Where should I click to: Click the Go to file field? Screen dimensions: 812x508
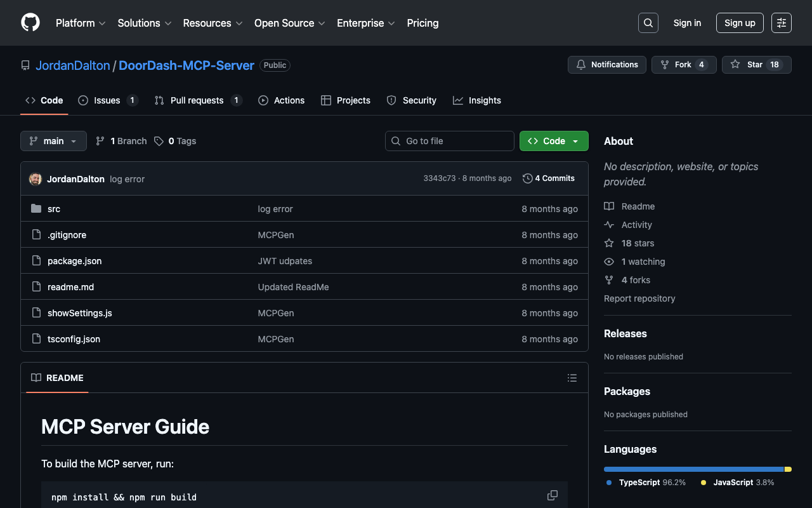coord(450,141)
